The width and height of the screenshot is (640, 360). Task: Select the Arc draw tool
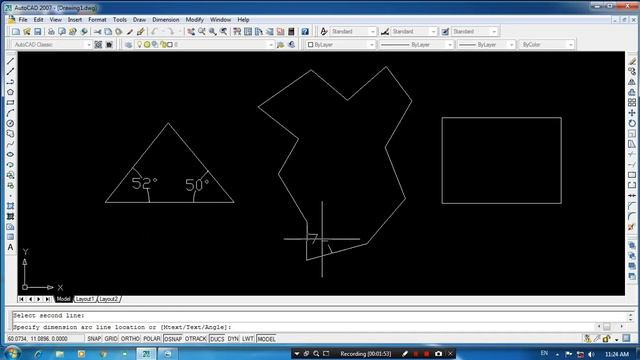pyautogui.click(x=11, y=113)
